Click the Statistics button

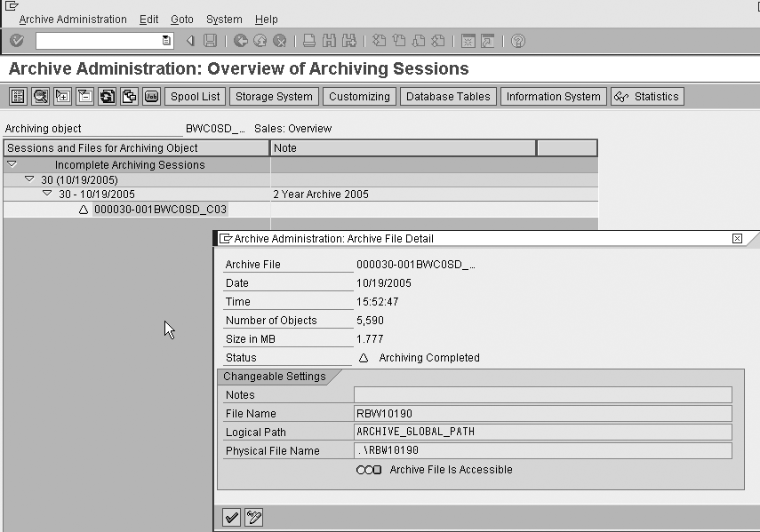point(647,96)
